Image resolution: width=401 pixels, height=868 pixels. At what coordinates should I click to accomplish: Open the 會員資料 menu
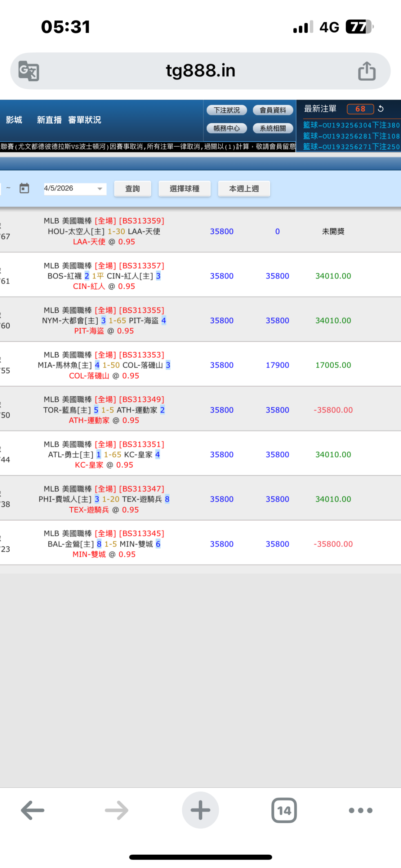(273, 110)
